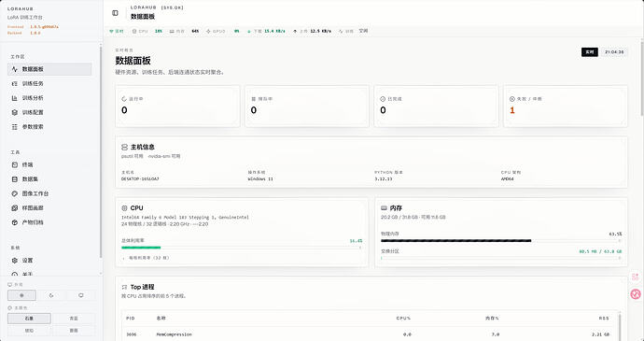Image resolution: width=644 pixels, height=341 pixels.
Task: Select the system monitor appearance mode
Action: click(x=81, y=295)
